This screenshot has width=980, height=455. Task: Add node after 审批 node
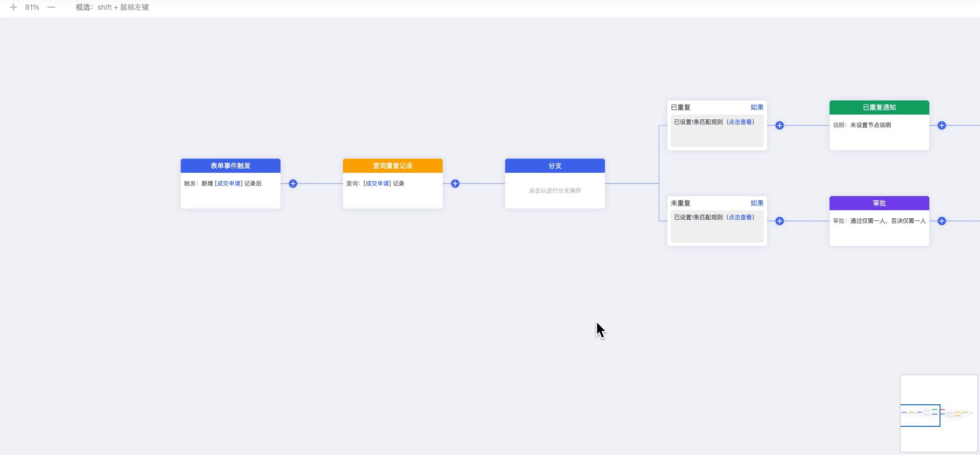[942, 221]
